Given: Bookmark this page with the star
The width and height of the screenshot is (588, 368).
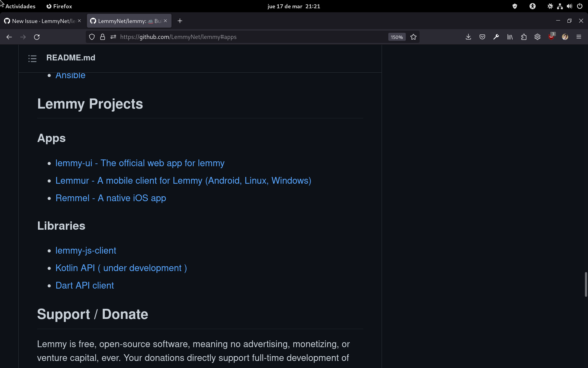Looking at the screenshot, I should [413, 37].
